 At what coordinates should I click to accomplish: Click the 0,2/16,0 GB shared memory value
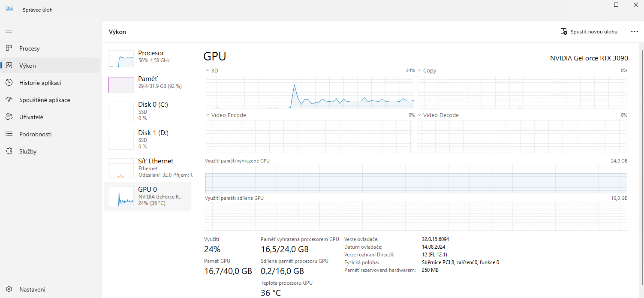click(282, 271)
